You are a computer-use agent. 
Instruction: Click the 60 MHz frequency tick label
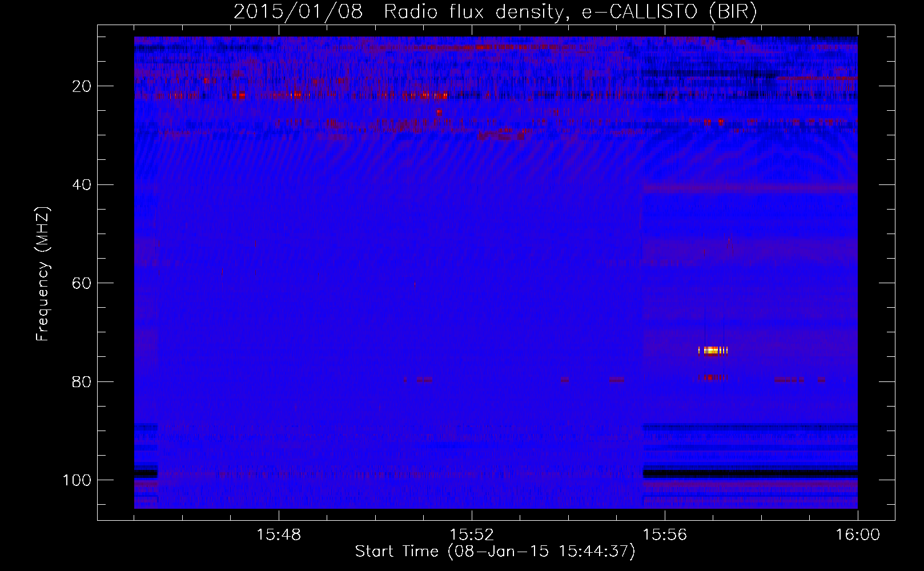[x=82, y=284]
